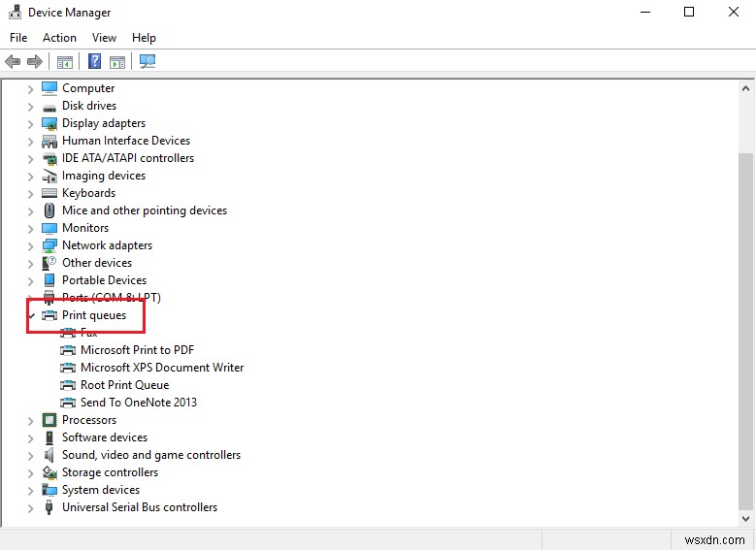This screenshot has height=550, width=756.
Task: Click the Microsoft Print to PDF printer icon
Action: [68, 350]
